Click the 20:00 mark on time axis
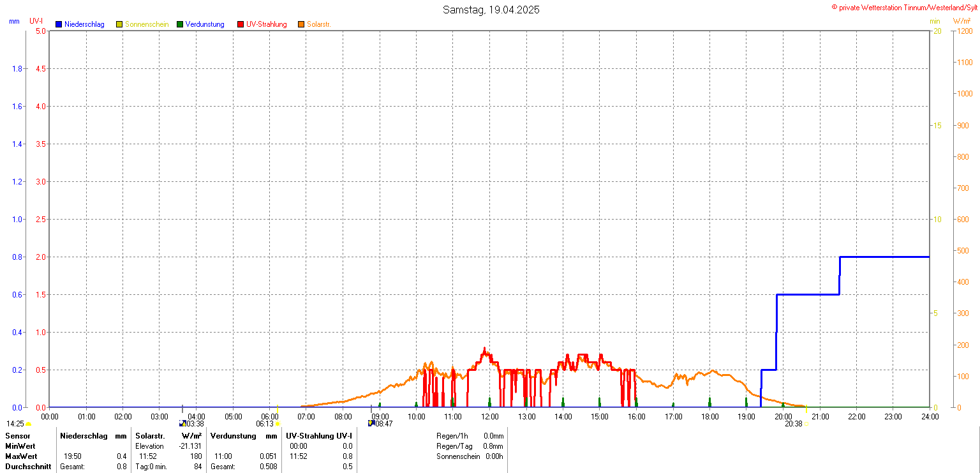The height and width of the screenshot is (473, 980). [x=783, y=417]
